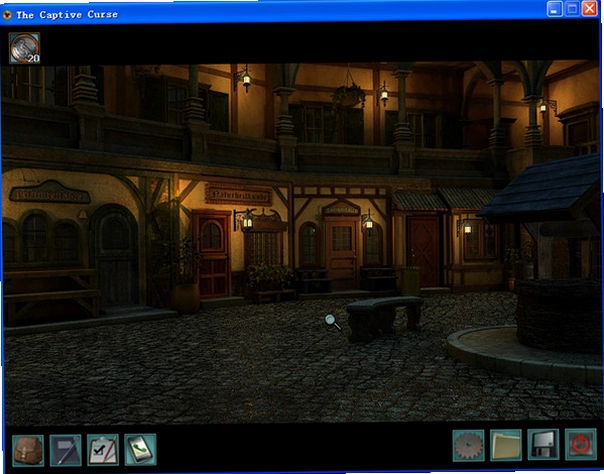This screenshot has width=604, height=474.
Task: Examine the stone bench in courtyard
Action: coord(384,317)
